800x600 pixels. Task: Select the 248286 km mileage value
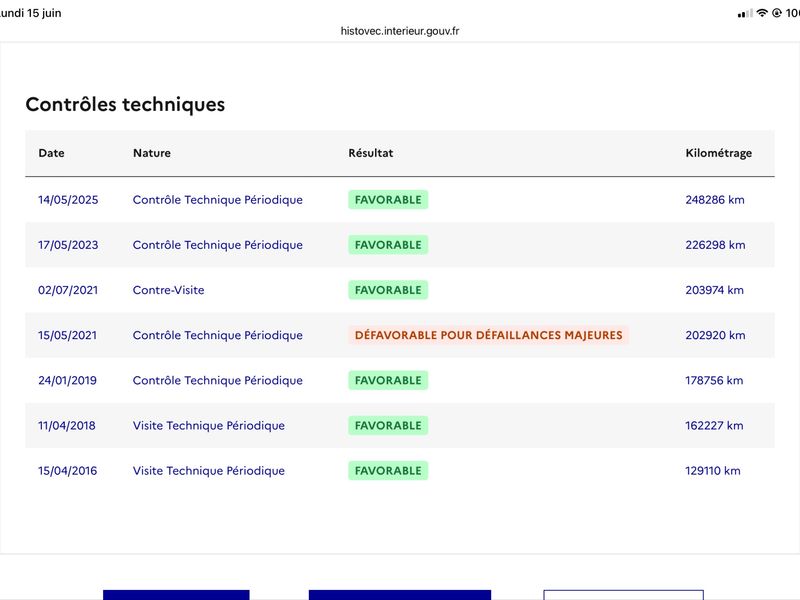click(x=714, y=199)
